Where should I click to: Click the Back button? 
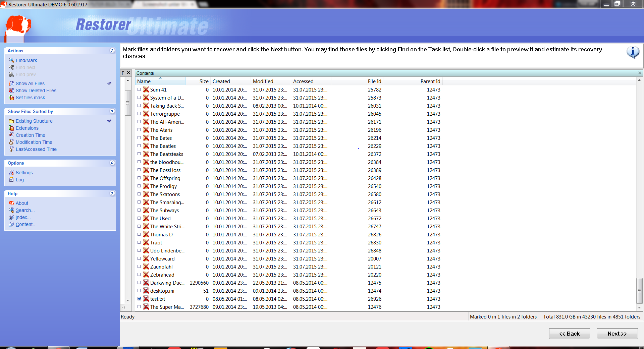point(570,334)
